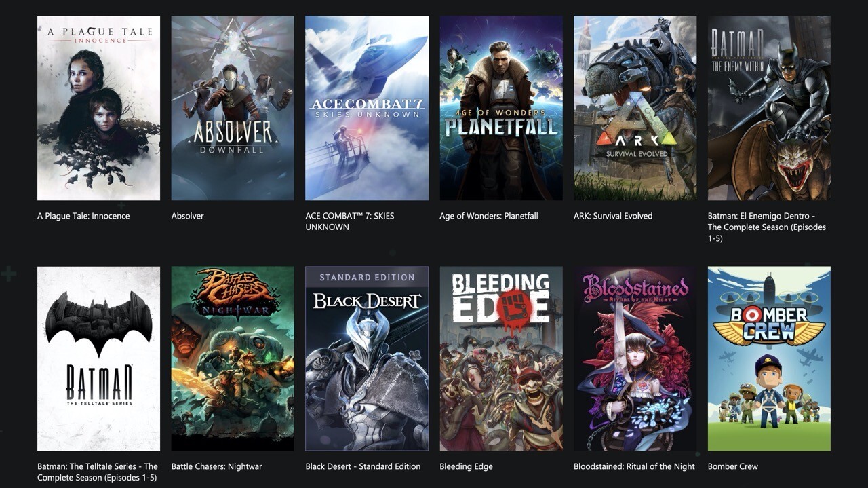The height and width of the screenshot is (488, 868).
Task: Select the Absolver Downfall cover image
Action: [x=233, y=108]
